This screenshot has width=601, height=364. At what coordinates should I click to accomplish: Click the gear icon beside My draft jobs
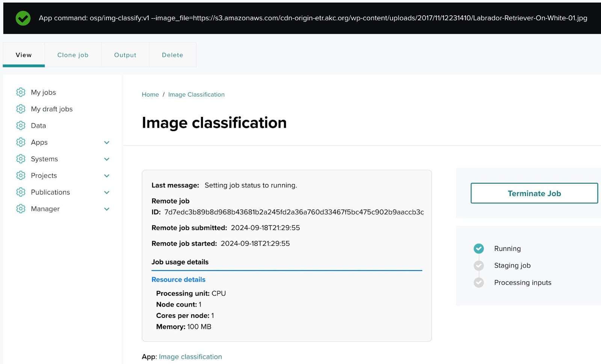(x=21, y=109)
